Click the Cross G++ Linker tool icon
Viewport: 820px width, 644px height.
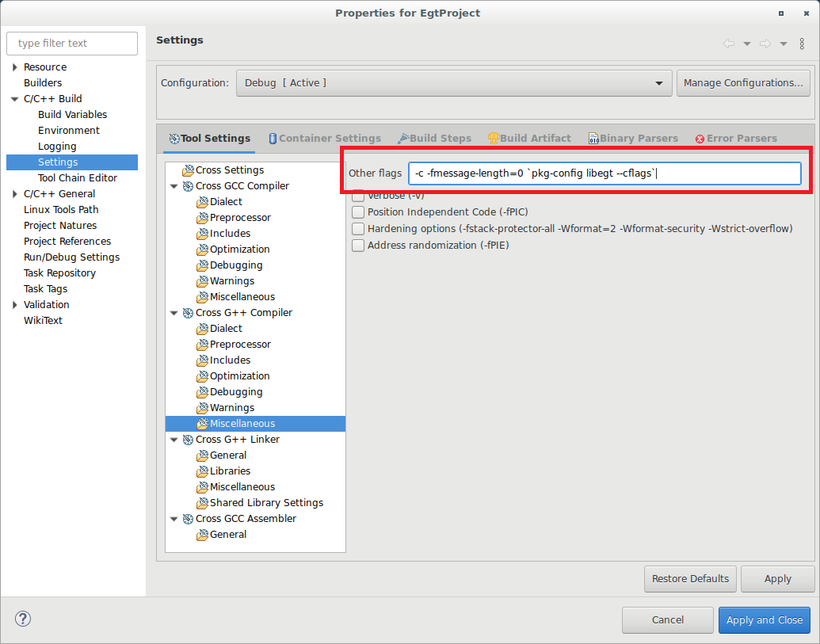(188, 440)
